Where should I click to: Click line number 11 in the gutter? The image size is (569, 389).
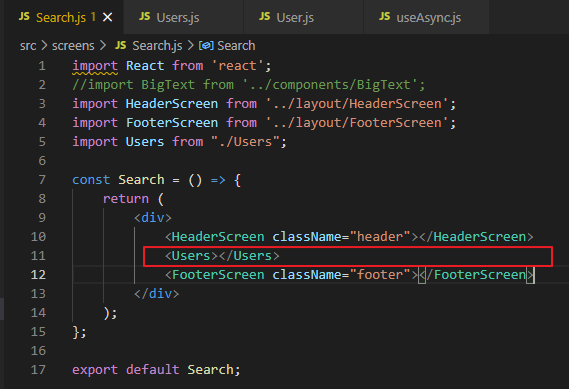pos(38,256)
